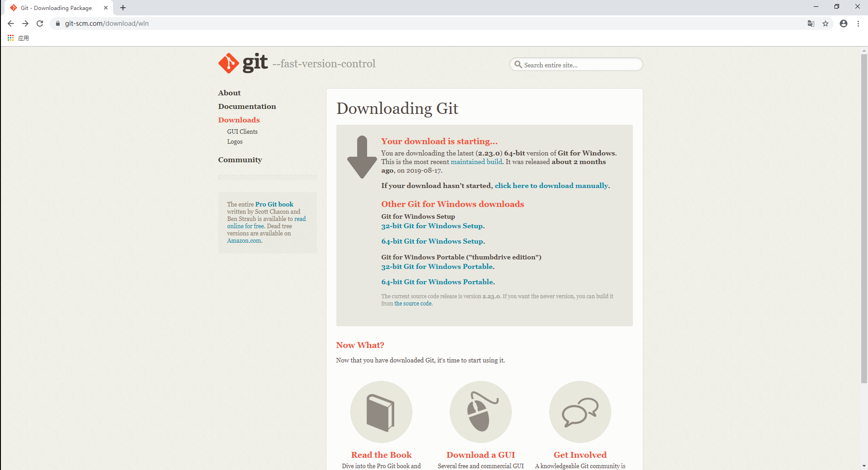Image resolution: width=868 pixels, height=470 pixels.
Task: Open the Pro Git book link
Action: [274, 204]
